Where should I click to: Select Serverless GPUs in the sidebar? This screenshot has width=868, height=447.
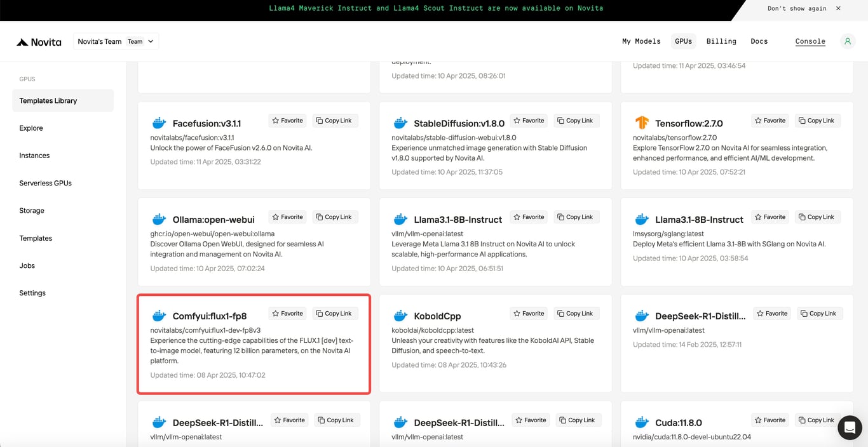click(x=45, y=183)
